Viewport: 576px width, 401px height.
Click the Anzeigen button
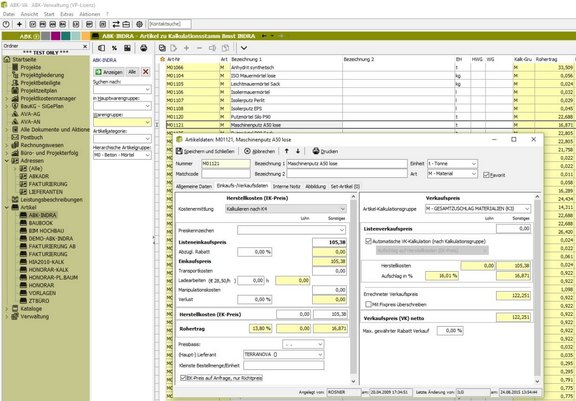pyautogui.click(x=109, y=72)
